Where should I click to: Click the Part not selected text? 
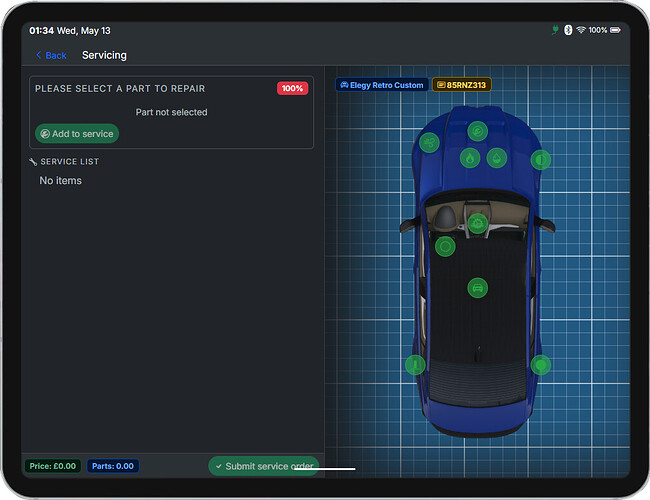pyautogui.click(x=171, y=112)
